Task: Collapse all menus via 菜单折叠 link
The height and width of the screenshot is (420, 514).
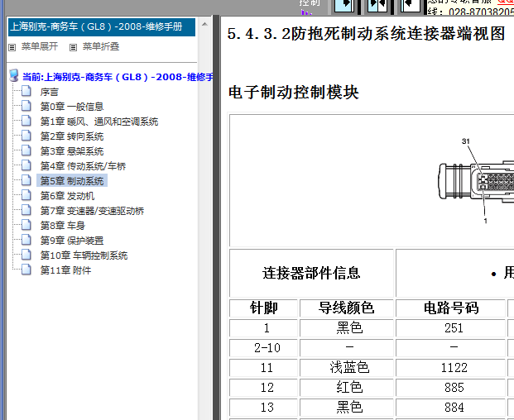Action: (x=101, y=46)
